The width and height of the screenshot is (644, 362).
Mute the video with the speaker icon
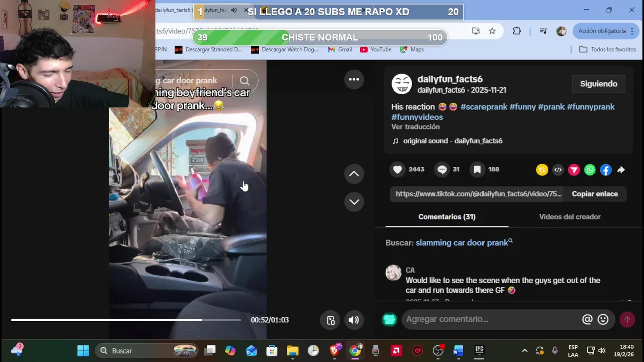click(x=354, y=320)
